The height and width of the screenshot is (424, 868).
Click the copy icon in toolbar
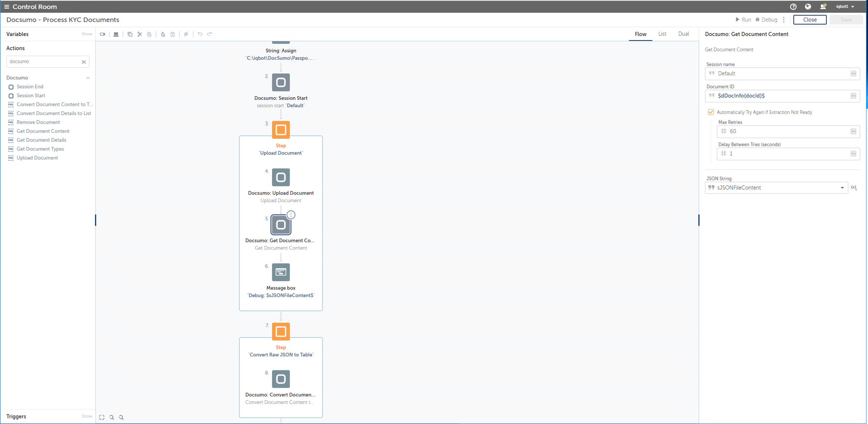point(130,34)
